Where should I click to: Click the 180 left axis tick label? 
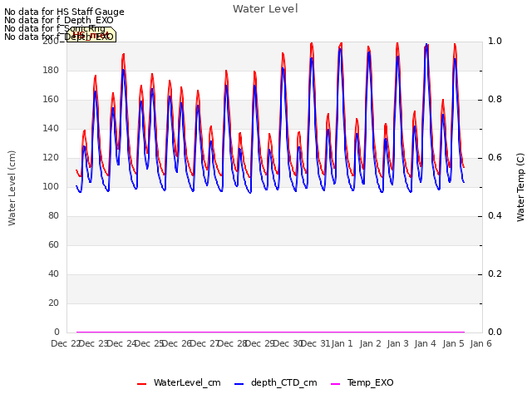51,70
